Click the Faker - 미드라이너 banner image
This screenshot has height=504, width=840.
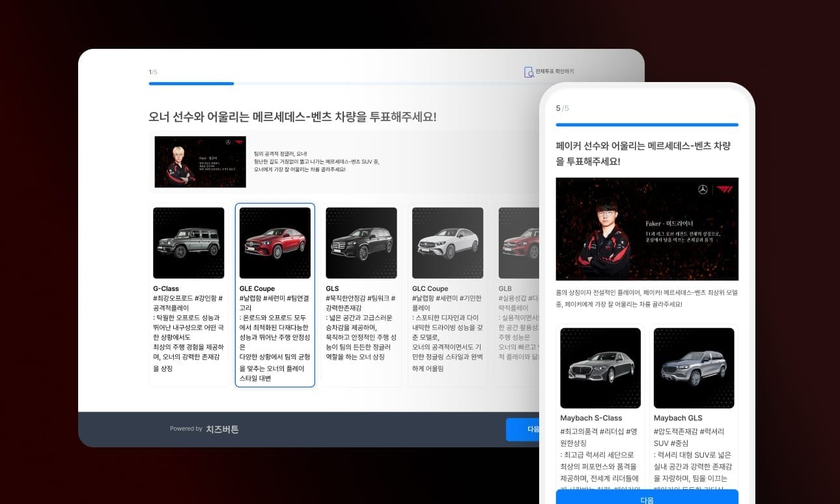[647, 229]
